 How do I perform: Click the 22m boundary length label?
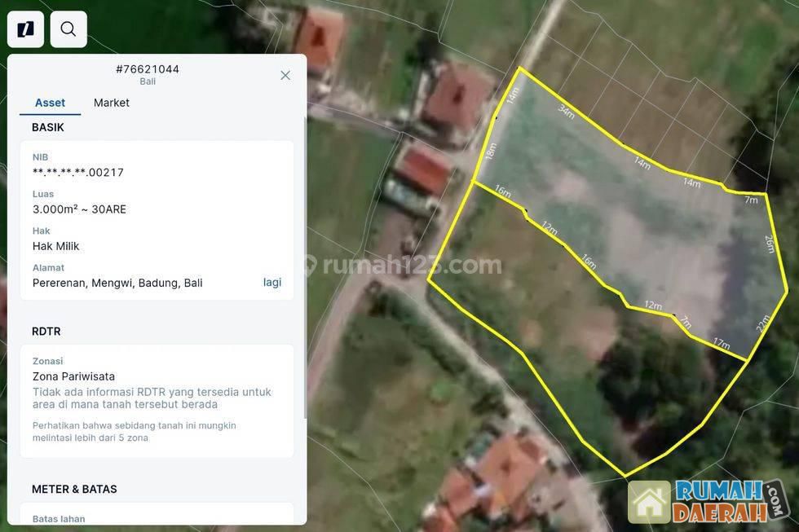tap(762, 323)
